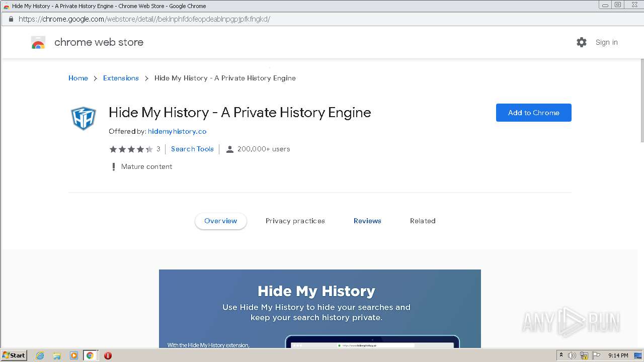This screenshot has height=362, width=644.
Task: Open the Extensions breadcrumb link
Action: tap(121, 78)
